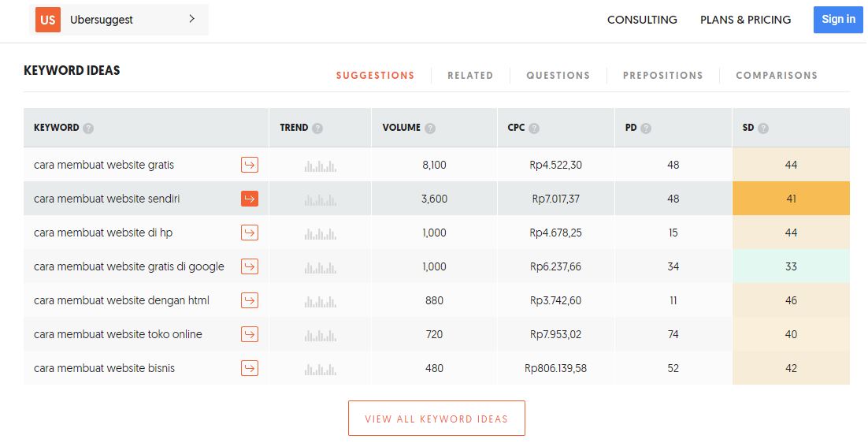Viewport: 868px width, 443px height.
Task: Click the help icon next to TREND header
Action: (317, 128)
